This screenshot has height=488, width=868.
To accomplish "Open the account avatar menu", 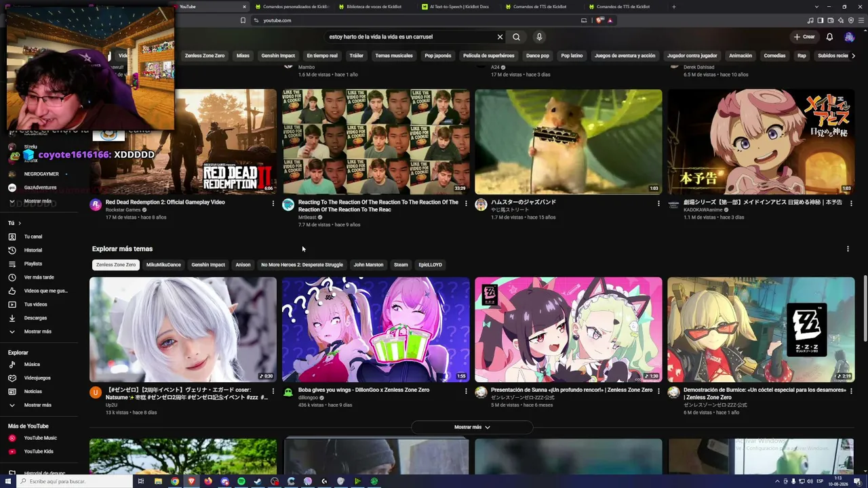I will (849, 37).
